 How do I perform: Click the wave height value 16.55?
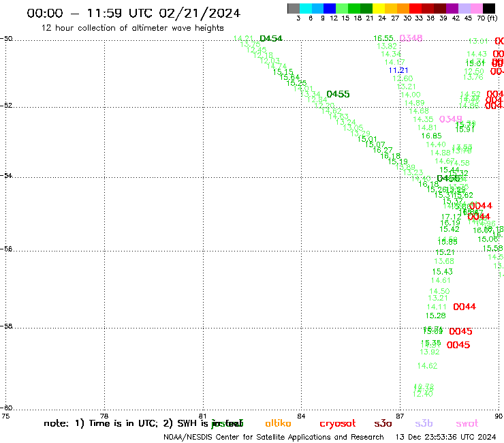click(x=383, y=38)
